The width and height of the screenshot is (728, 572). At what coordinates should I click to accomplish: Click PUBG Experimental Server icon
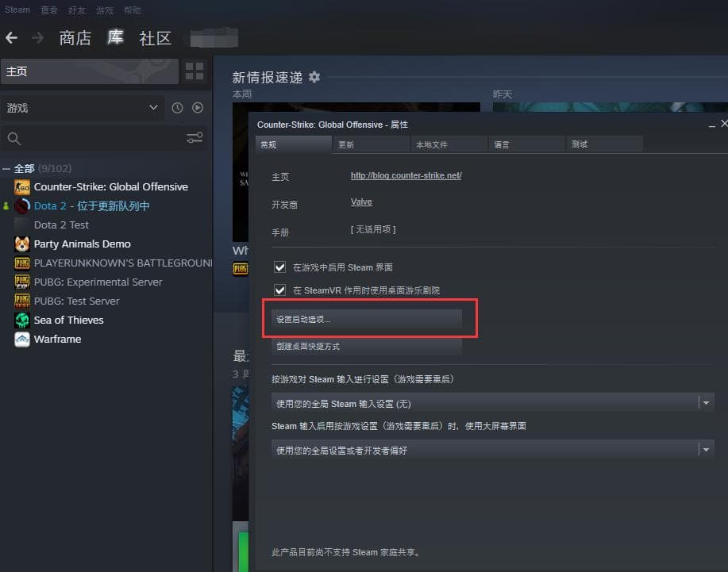tap(21, 282)
